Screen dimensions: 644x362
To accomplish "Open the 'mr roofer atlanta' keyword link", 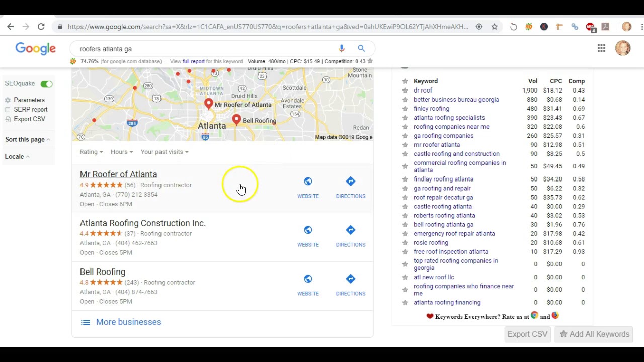I will tap(437, 145).
